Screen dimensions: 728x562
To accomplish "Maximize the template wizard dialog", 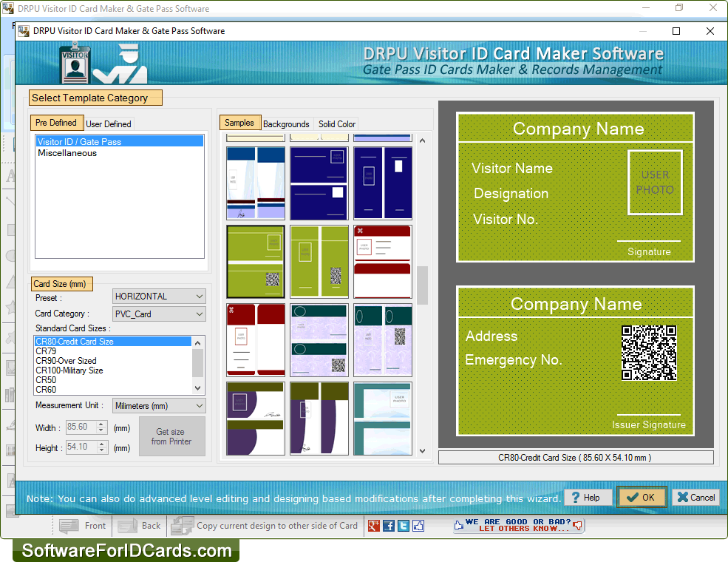I will (x=676, y=31).
